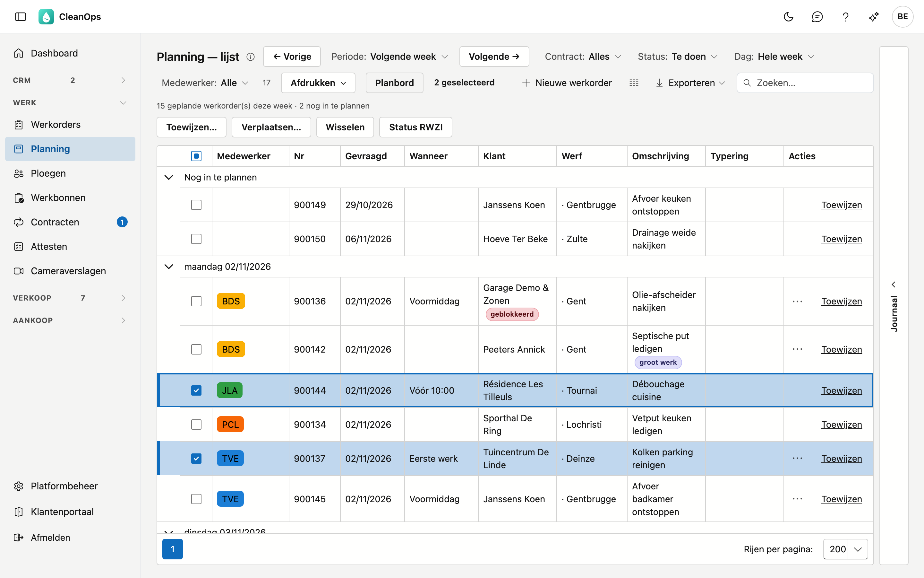Toggle the select-all header checkbox
924x578 pixels.
[x=196, y=156]
